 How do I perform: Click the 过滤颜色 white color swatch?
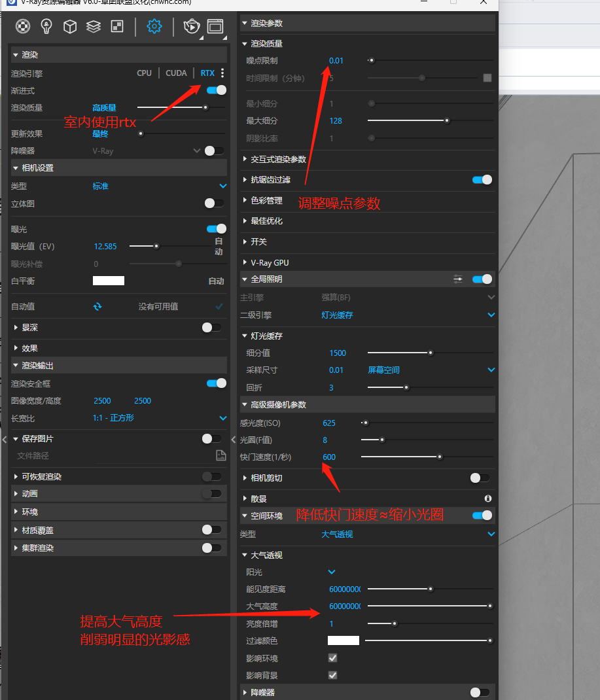tap(343, 640)
